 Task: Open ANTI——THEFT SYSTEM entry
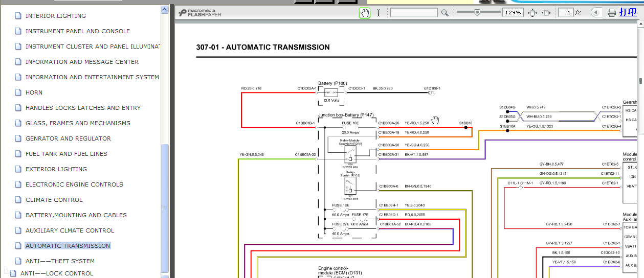[60, 261]
